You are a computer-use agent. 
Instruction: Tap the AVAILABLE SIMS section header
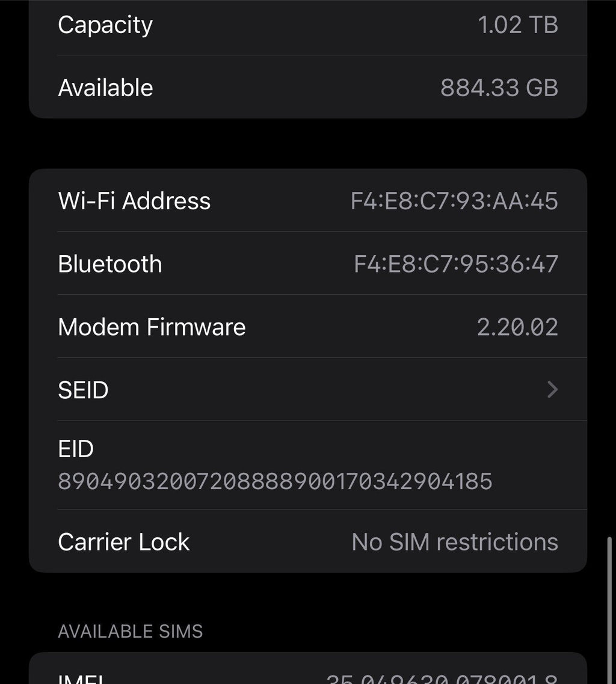[x=130, y=631]
